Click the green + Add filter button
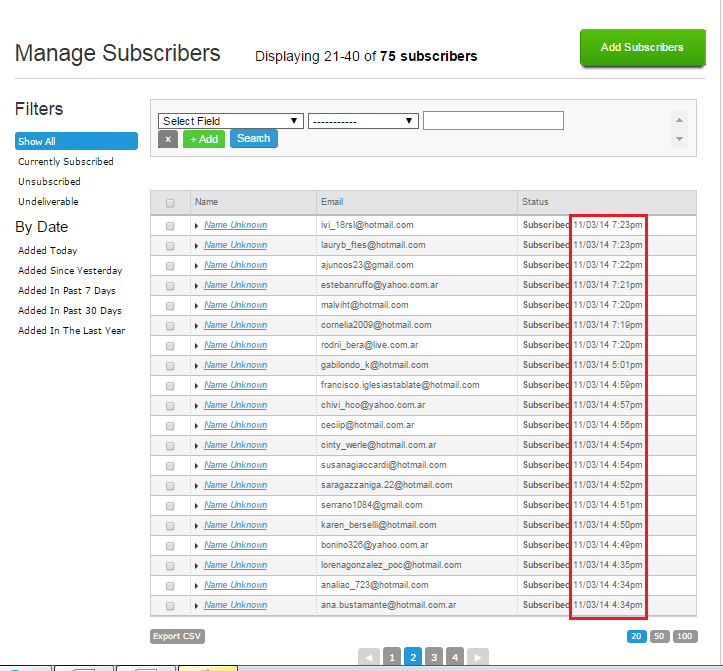 (x=204, y=139)
